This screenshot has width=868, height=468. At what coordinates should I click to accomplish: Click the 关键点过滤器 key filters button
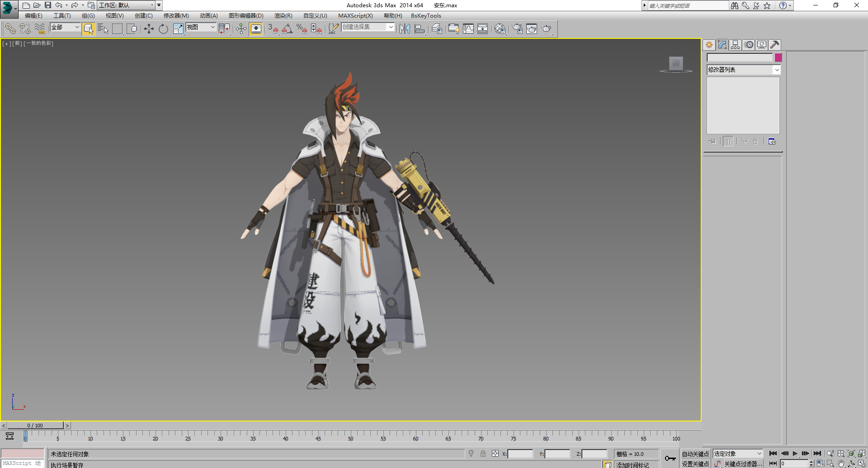(x=743, y=463)
